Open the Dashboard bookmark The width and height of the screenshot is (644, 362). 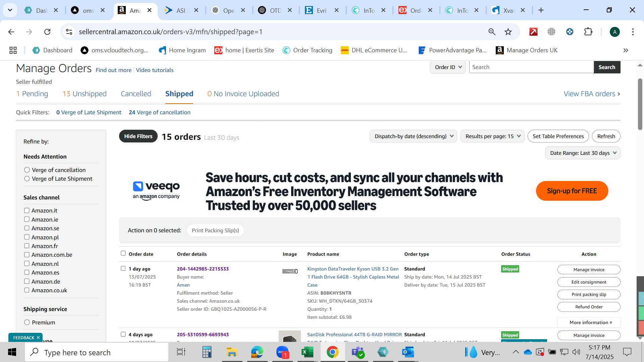click(52, 50)
